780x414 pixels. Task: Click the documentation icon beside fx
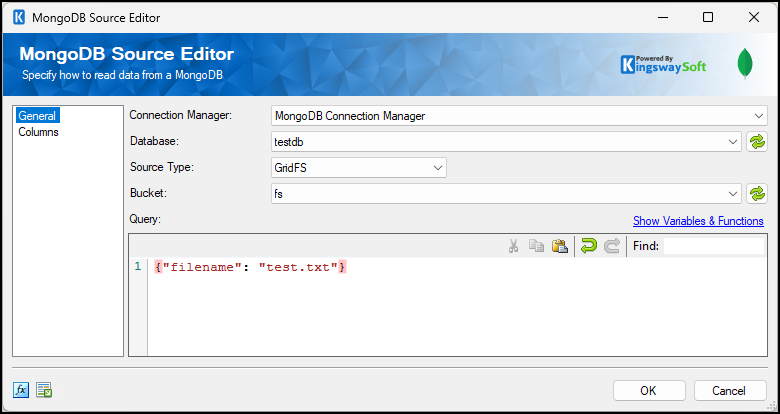coord(44,390)
